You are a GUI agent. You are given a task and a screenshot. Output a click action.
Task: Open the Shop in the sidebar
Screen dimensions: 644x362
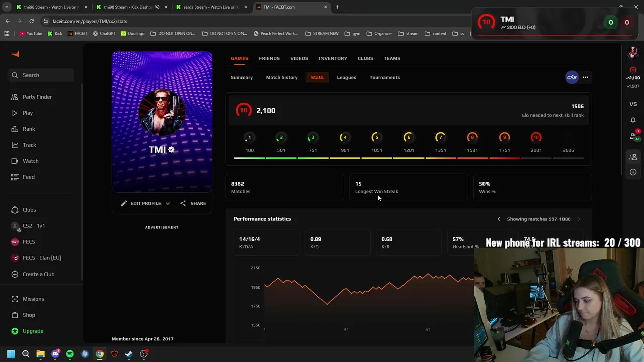pyautogui.click(x=29, y=315)
